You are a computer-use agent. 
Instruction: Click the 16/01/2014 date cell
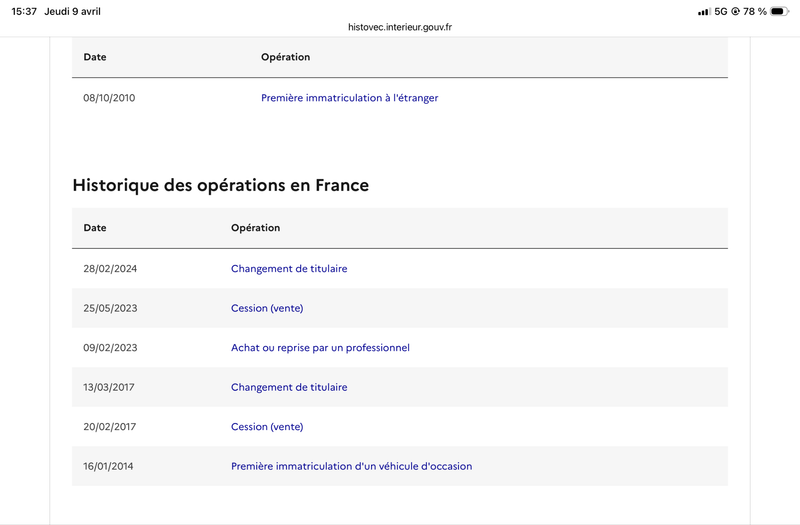109,466
